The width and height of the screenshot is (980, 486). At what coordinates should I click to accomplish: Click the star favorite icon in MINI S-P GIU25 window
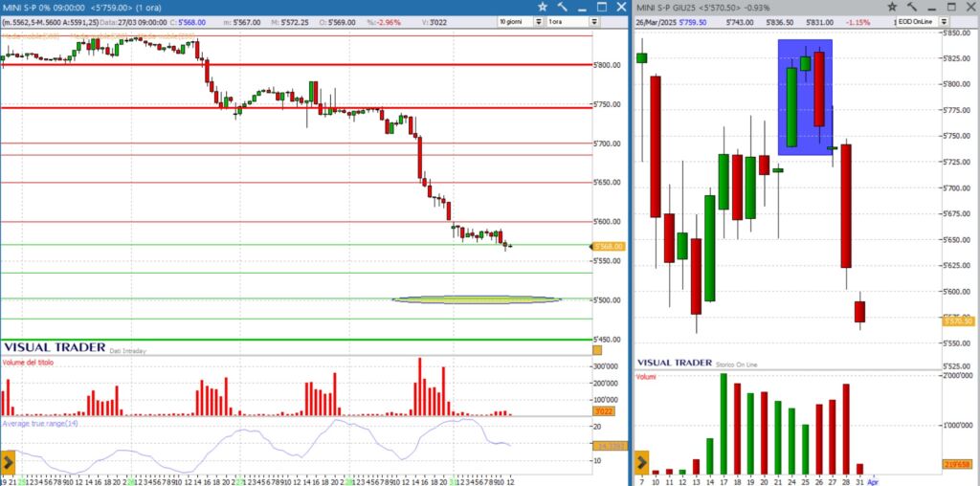892,7
